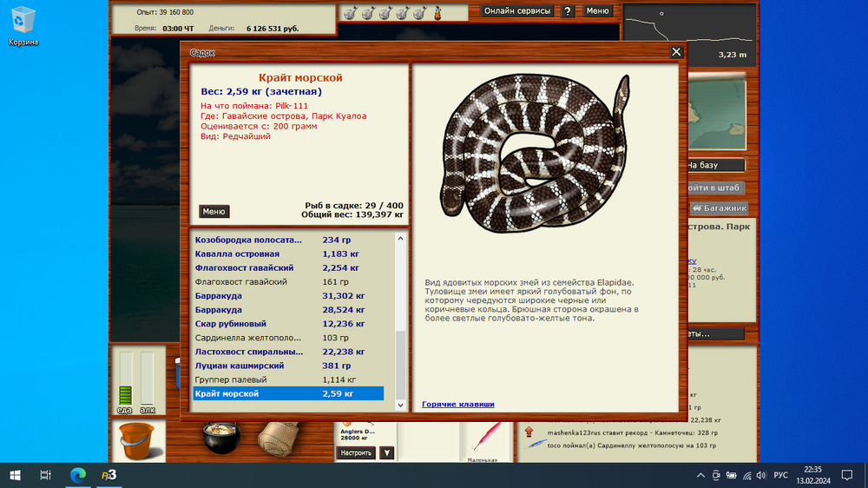Screen dimensions: 868x488
Task: Switch the РУС input language indicator
Action: tap(780, 475)
